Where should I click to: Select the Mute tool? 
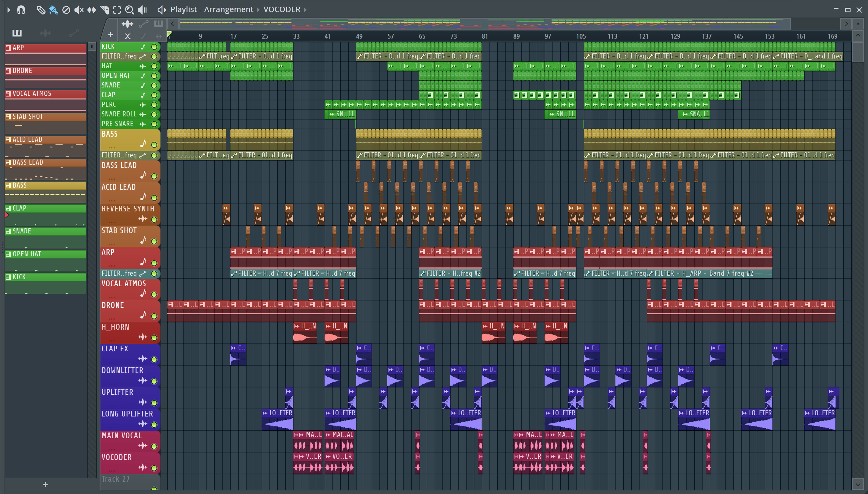[x=79, y=10]
